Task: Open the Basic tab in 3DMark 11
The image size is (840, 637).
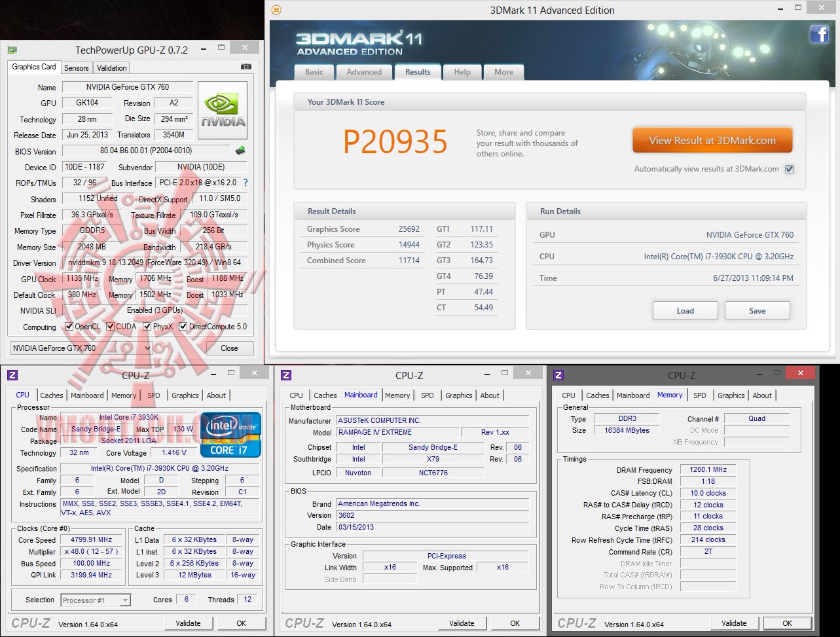Action: (x=314, y=72)
